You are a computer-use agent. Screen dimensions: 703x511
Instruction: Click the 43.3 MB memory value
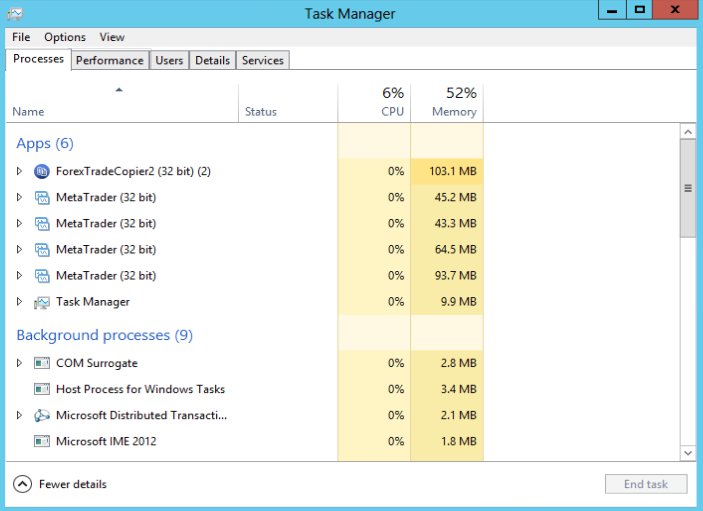click(456, 223)
